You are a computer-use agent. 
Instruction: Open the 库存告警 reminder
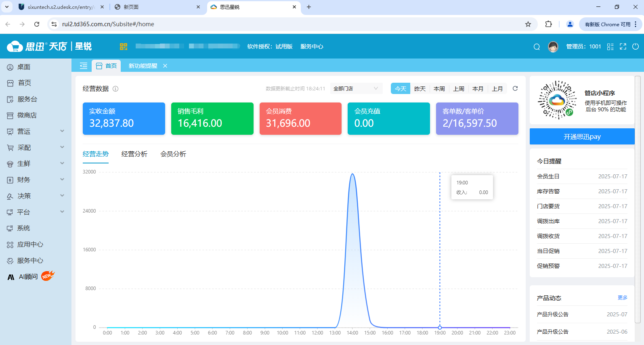(x=582, y=191)
